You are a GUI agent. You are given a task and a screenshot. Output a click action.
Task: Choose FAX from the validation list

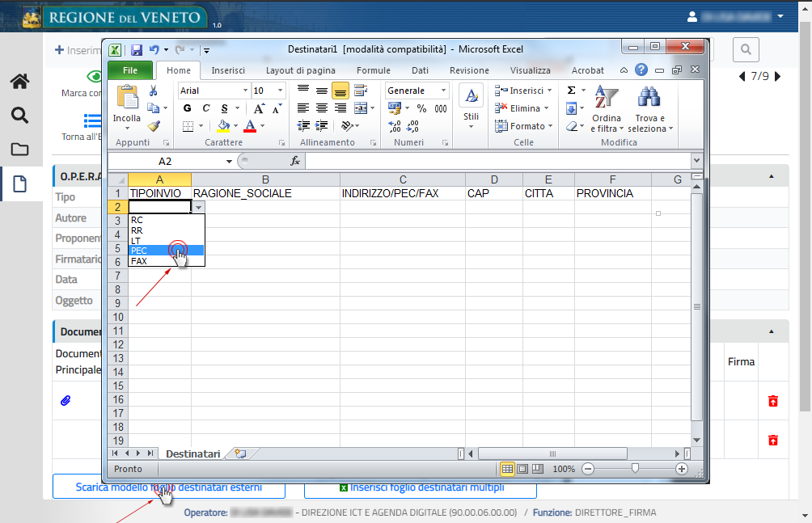point(167,261)
